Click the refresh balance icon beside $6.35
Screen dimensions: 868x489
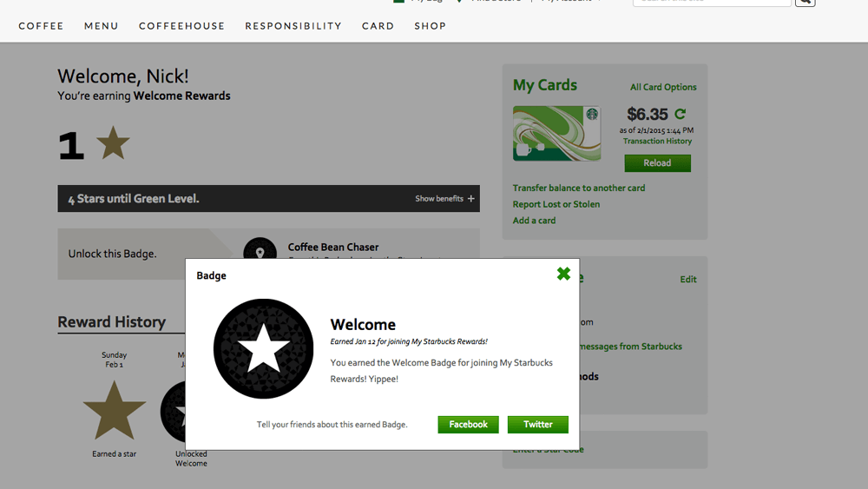(681, 114)
